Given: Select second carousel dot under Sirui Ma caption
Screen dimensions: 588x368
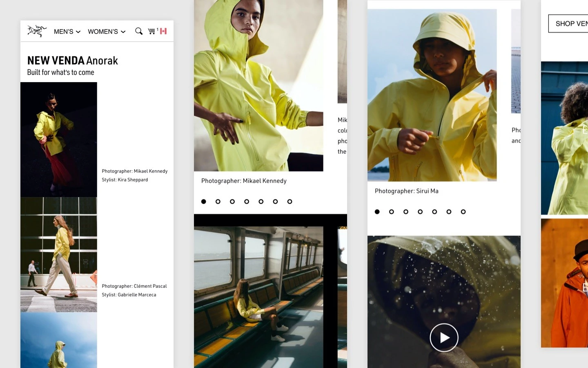Looking at the screenshot, I should (x=392, y=212).
